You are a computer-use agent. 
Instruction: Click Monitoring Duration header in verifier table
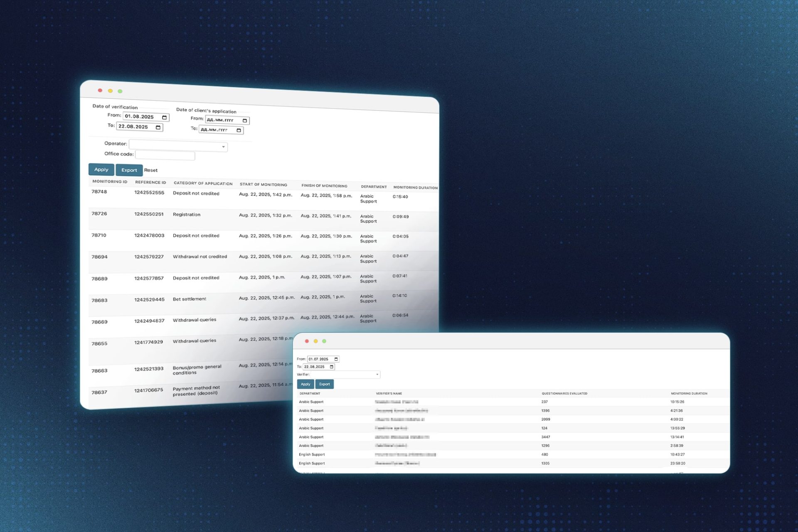(x=689, y=393)
